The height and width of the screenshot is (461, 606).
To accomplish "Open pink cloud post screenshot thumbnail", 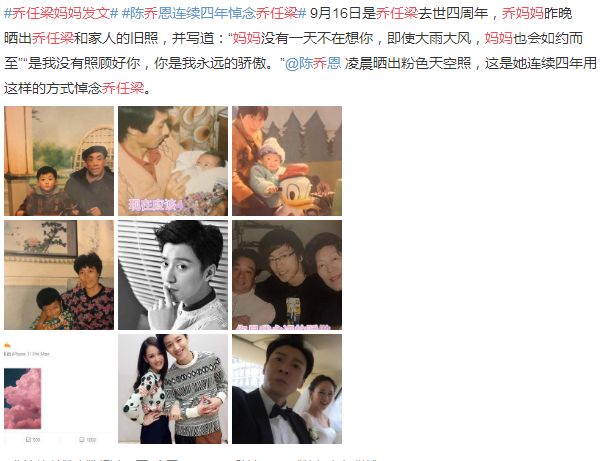I will 59,389.
